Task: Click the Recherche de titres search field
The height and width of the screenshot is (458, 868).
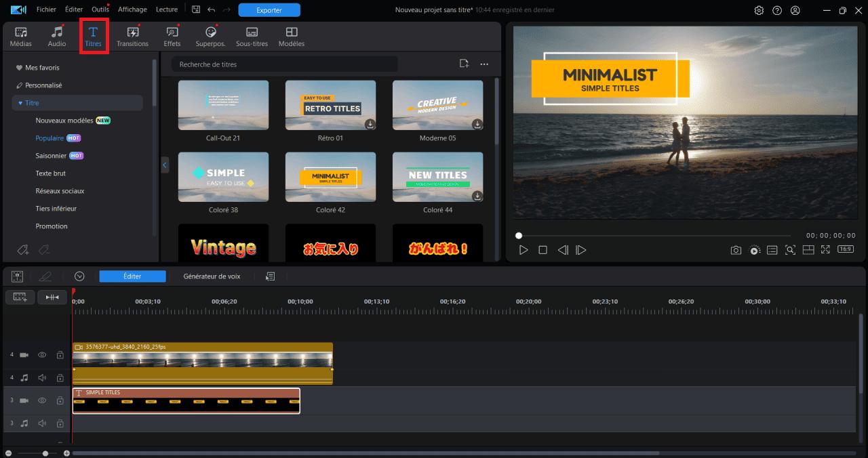Action: coord(285,64)
